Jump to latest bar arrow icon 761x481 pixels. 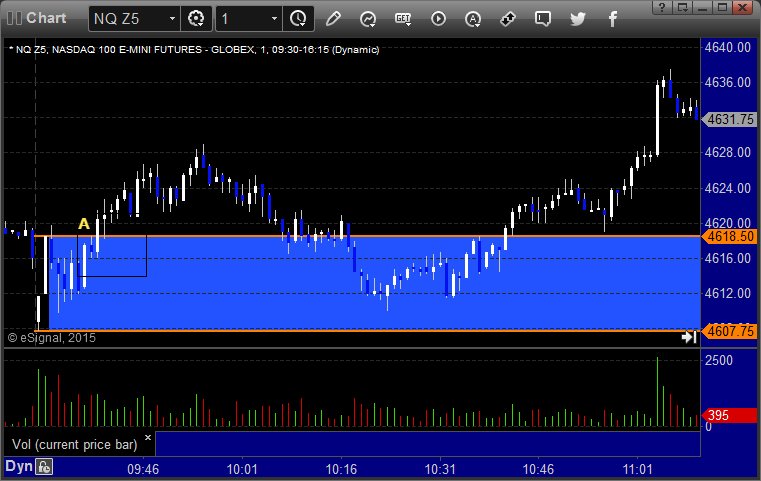pyautogui.click(x=689, y=337)
